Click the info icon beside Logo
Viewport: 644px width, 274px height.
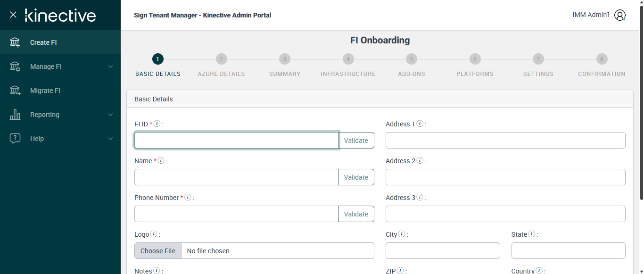click(154, 234)
